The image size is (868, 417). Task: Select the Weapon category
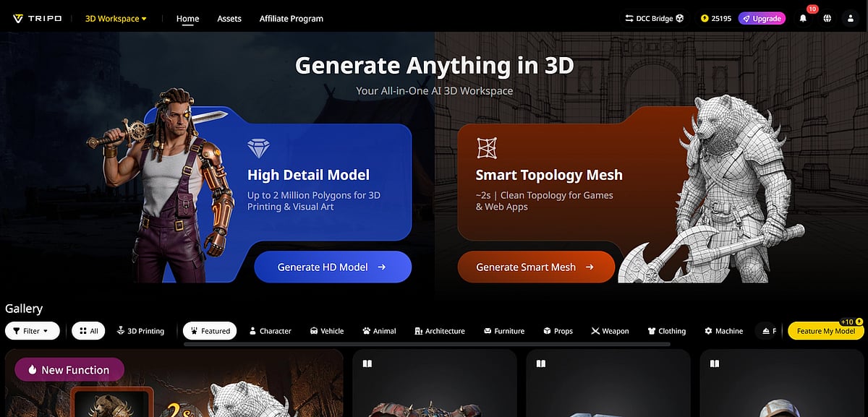point(610,331)
